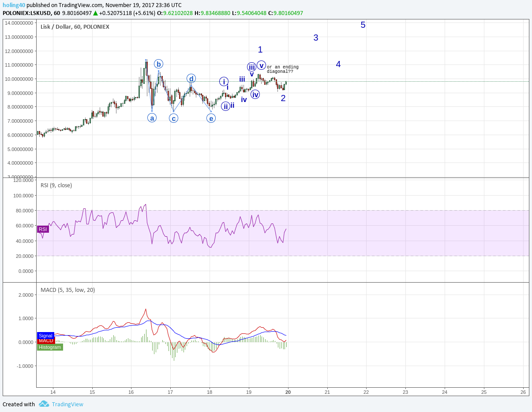Click wave number 2 label
532x412 pixels.
click(x=283, y=98)
